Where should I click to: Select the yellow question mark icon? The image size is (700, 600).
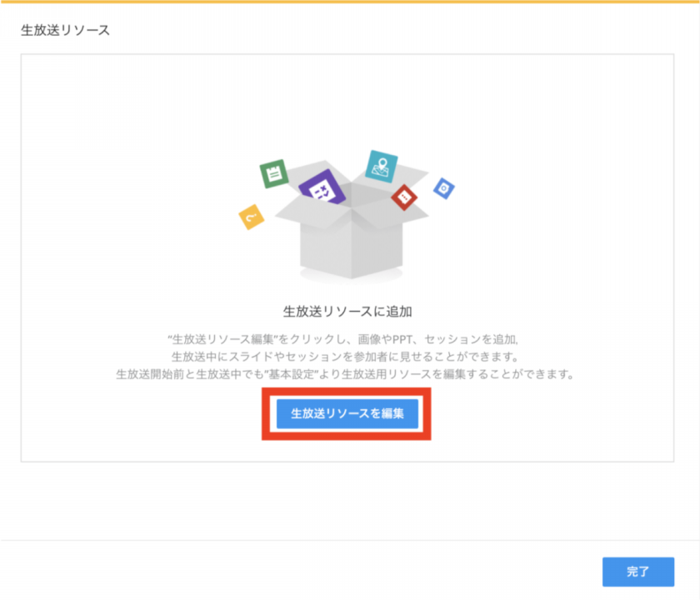click(x=252, y=217)
